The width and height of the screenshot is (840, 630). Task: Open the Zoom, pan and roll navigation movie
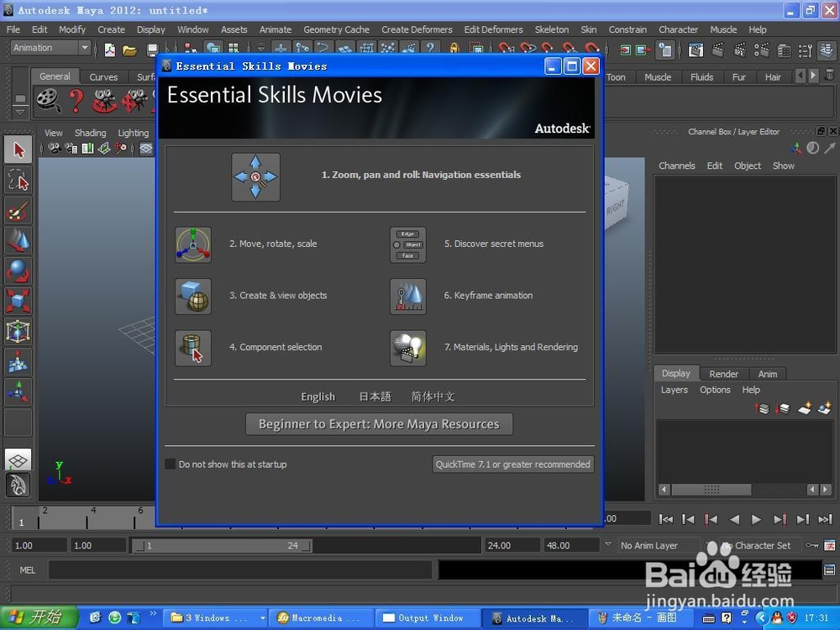[x=255, y=176]
